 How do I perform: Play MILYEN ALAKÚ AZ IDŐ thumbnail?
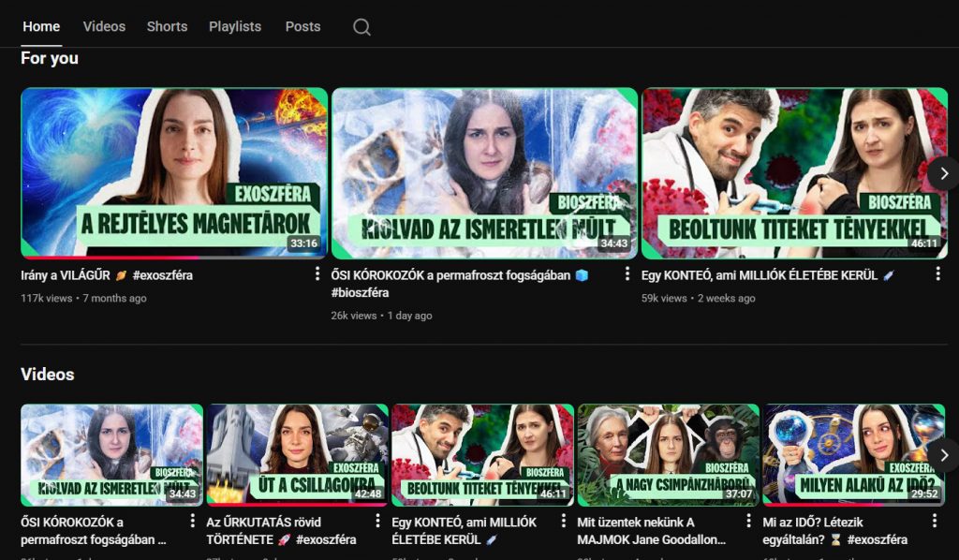pyautogui.click(x=854, y=449)
